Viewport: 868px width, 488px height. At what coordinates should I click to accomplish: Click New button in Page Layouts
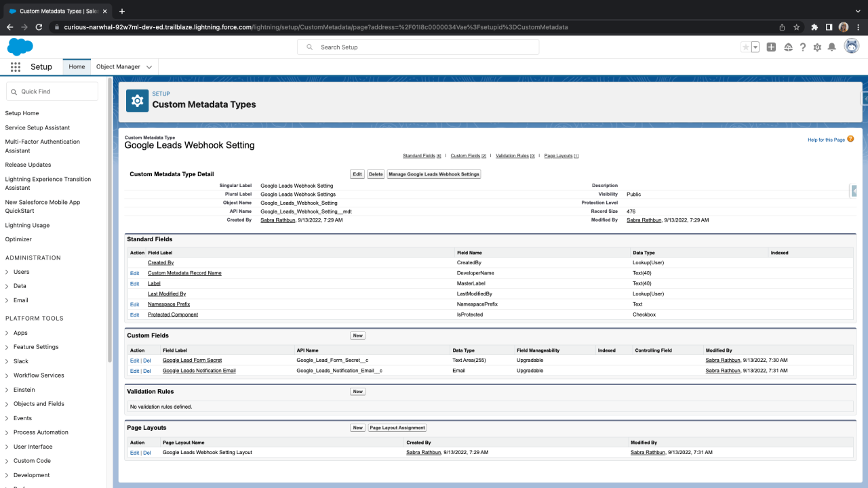click(357, 428)
